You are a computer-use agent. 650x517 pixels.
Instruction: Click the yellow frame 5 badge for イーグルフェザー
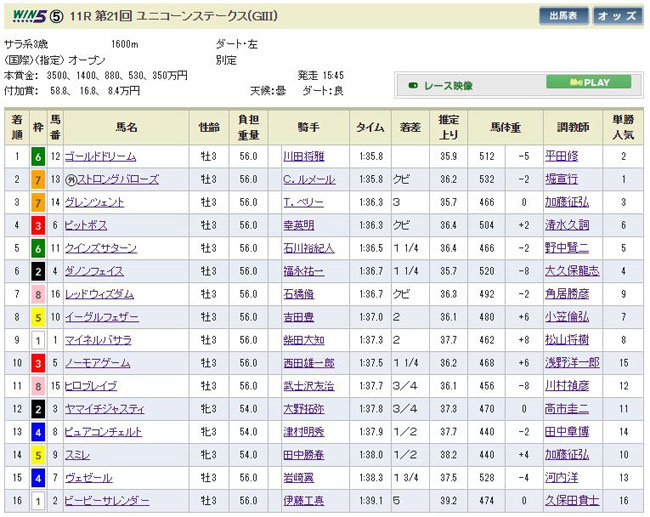pyautogui.click(x=37, y=317)
